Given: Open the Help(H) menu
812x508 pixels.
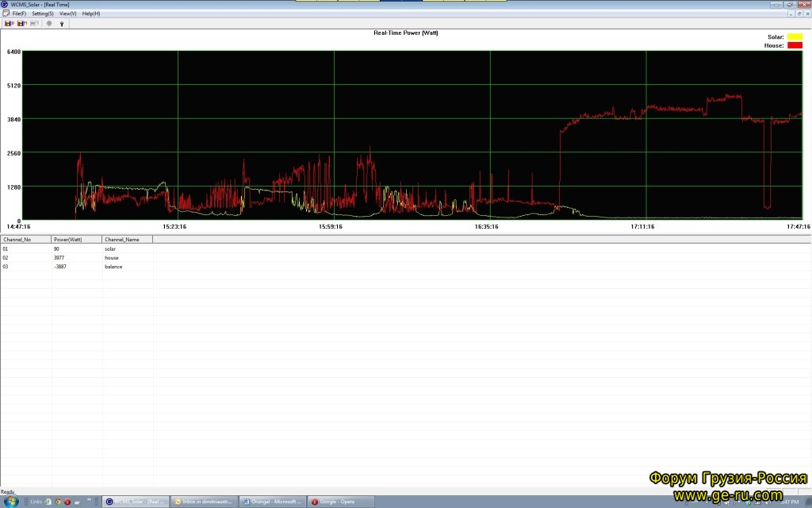Looking at the screenshot, I should [x=91, y=13].
